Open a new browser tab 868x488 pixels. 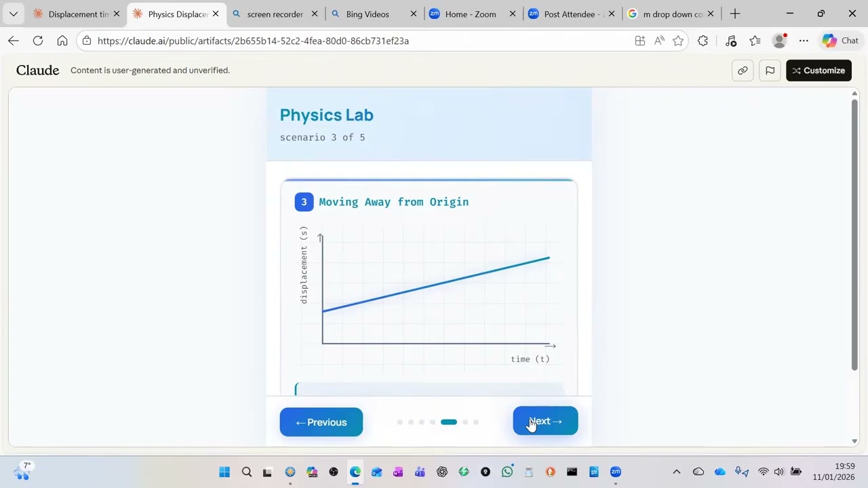735,14
